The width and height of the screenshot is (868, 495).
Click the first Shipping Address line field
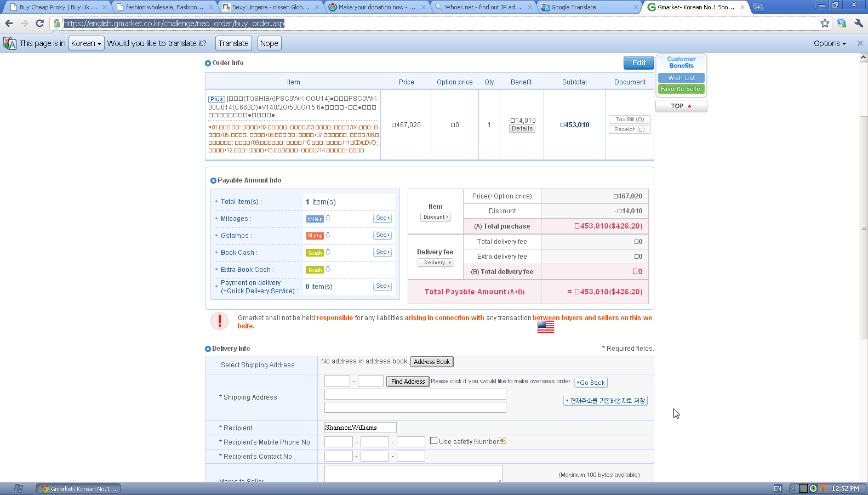pyautogui.click(x=415, y=394)
